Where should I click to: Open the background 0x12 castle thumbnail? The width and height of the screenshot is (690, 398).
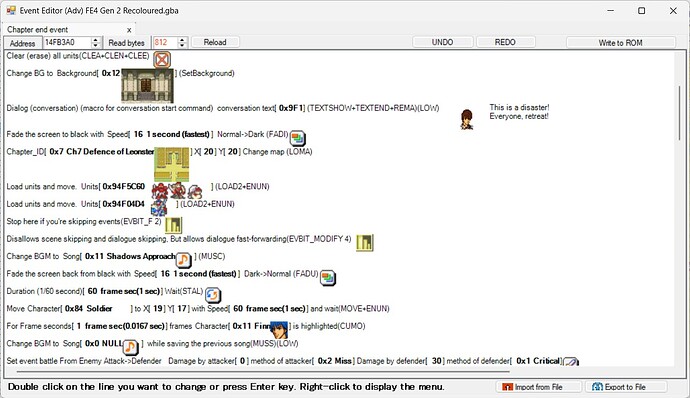coord(147,86)
